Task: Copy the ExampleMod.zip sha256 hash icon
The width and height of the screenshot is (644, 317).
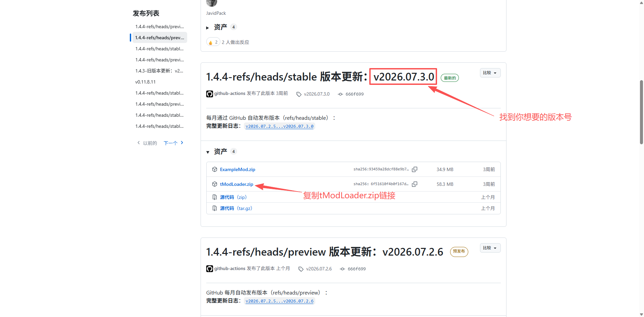Action: click(x=415, y=169)
